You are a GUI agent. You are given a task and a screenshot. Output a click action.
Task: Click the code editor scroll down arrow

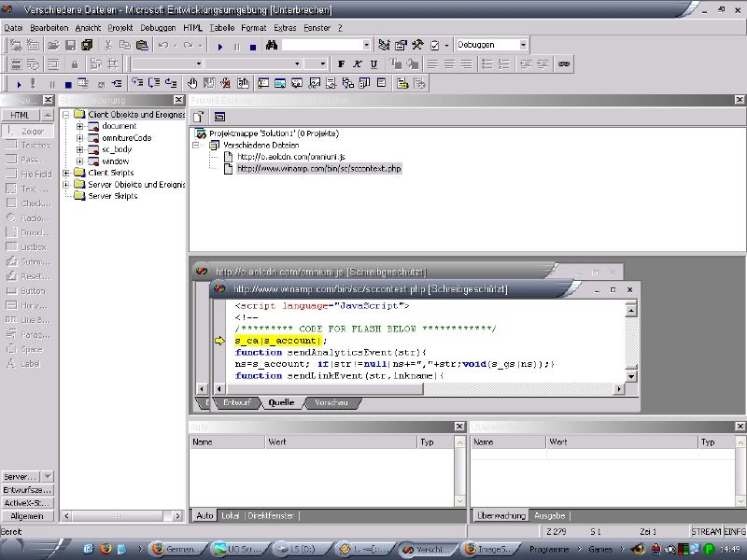[x=631, y=376]
